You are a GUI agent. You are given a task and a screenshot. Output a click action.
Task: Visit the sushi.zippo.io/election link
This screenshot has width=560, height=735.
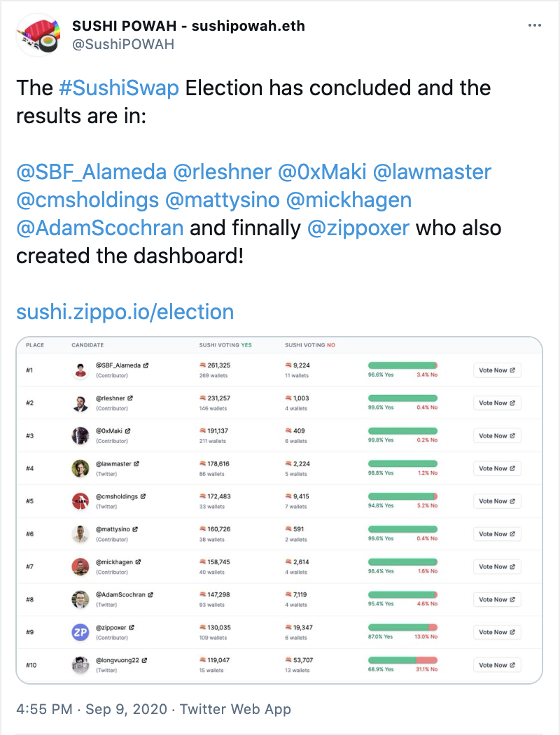pyautogui.click(x=125, y=311)
